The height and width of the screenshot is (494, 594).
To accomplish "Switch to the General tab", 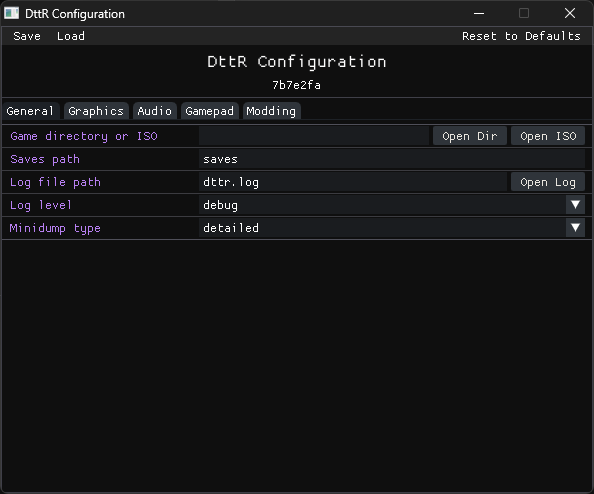I will pyautogui.click(x=30, y=111).
